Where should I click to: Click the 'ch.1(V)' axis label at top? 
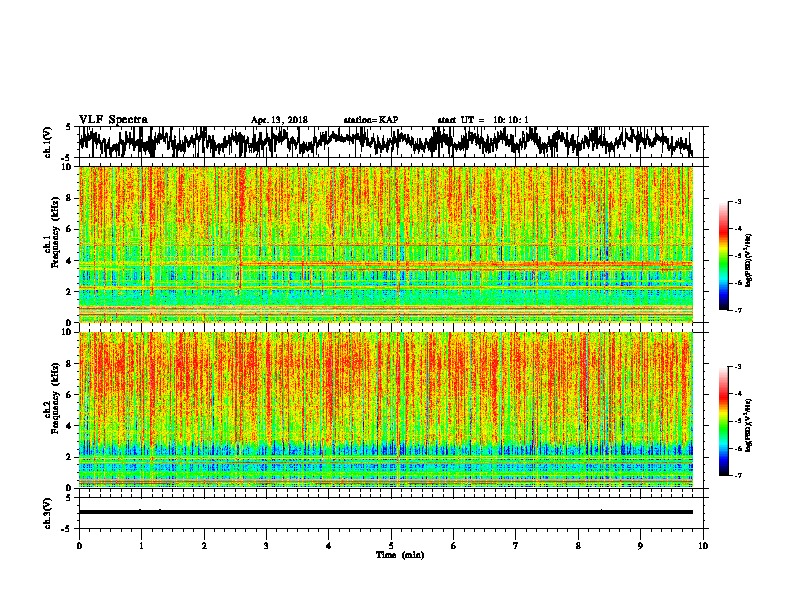click(48, 142)
